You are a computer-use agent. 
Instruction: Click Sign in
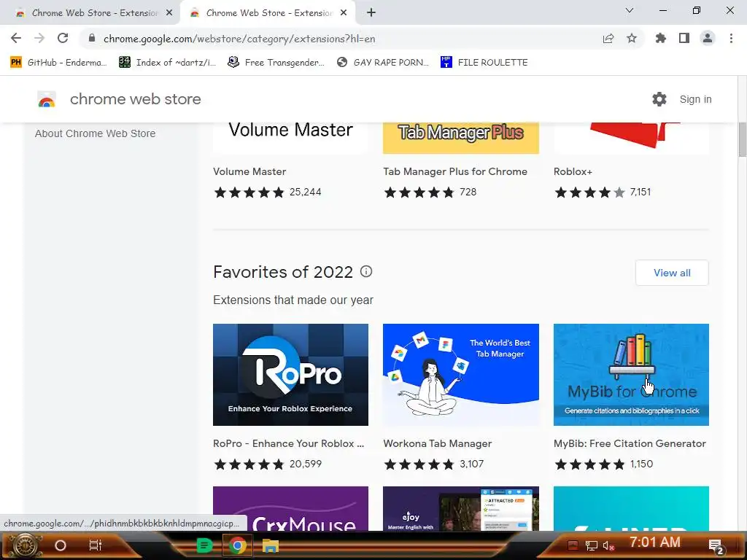pyautogui.click(x=695, y=99)
